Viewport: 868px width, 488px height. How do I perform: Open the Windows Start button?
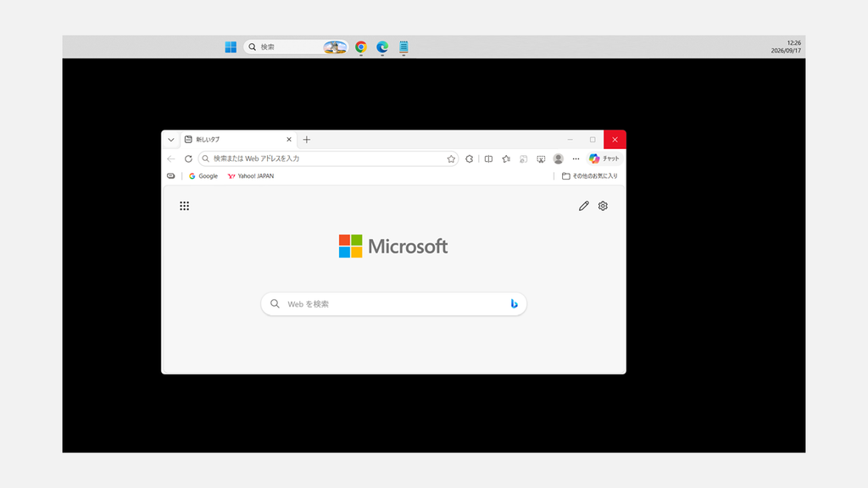coord(231,47)
